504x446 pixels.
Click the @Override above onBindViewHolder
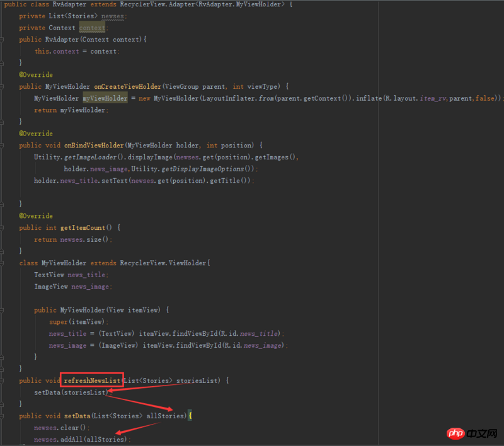point(36,134)
